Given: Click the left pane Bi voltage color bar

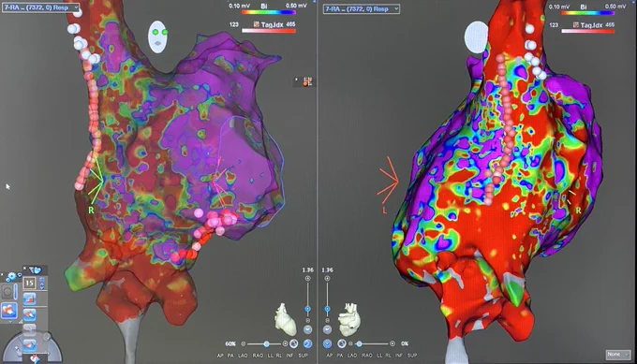Looking at the screenshot, I should point(268,12).
